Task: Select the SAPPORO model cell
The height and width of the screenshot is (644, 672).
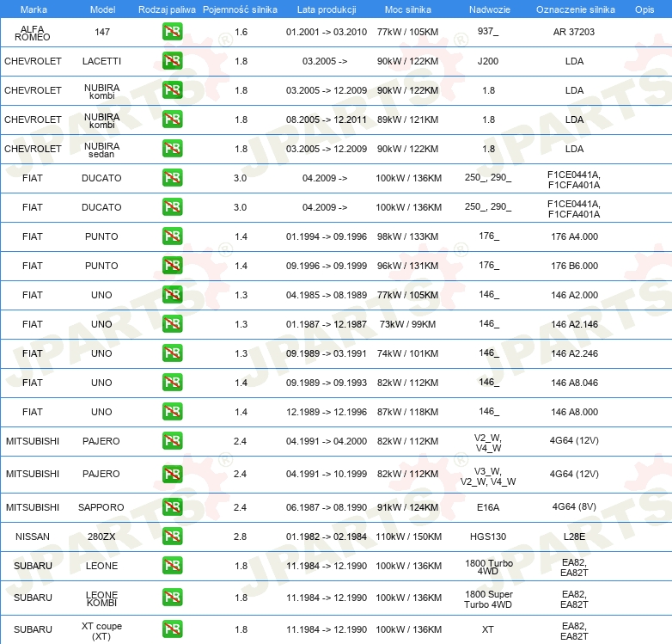Action: (x=101, y=507)
